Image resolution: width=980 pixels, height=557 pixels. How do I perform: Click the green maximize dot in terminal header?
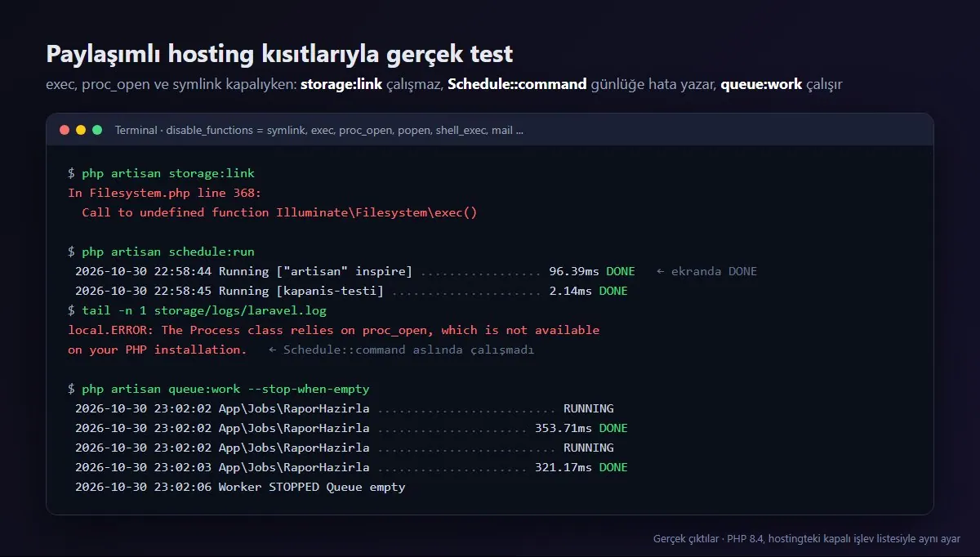point(97,130)
